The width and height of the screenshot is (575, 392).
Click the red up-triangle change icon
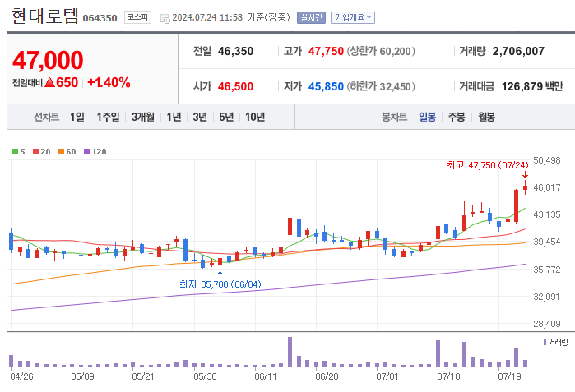50,82
